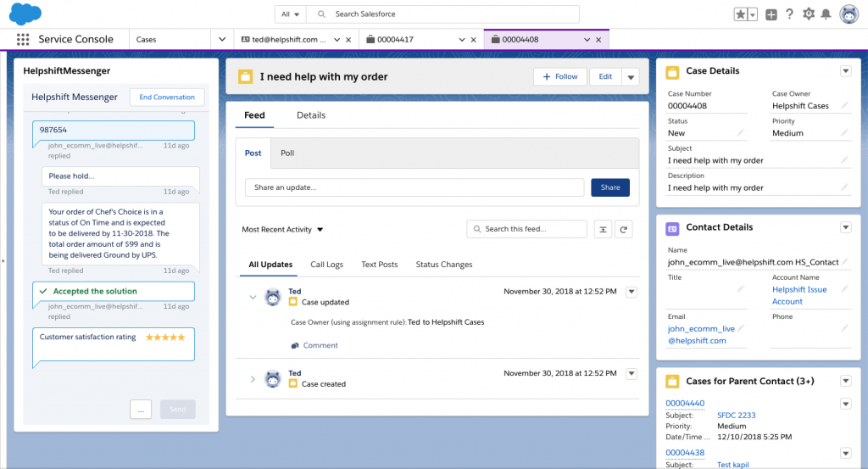
Task: Click the End Conversation button
Action: tap(167, 97)
